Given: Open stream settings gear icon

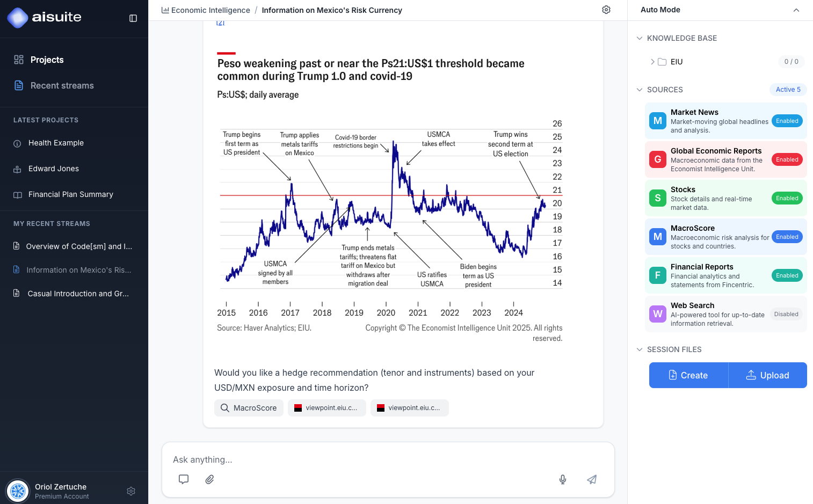Looking at the screenshot, I should [x=606, y=10].
